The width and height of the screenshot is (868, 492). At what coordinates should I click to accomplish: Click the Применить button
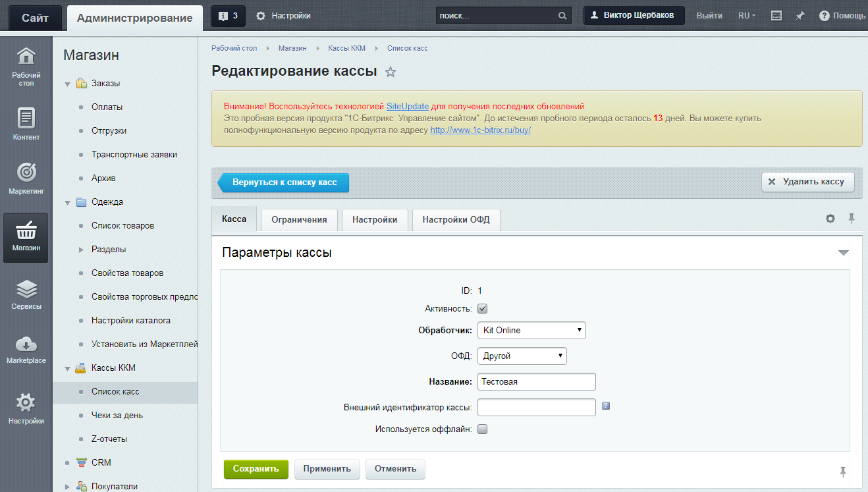[x=327, y=469]
